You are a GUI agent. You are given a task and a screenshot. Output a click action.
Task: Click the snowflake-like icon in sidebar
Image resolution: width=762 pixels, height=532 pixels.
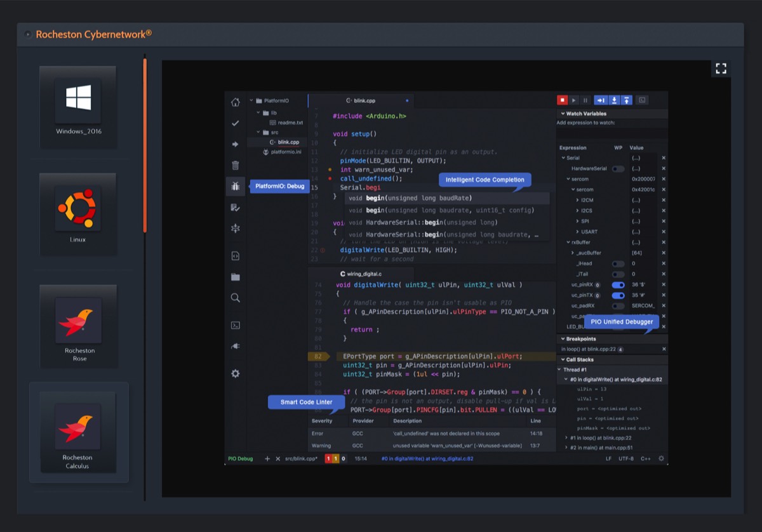click(x=235, y=228)
